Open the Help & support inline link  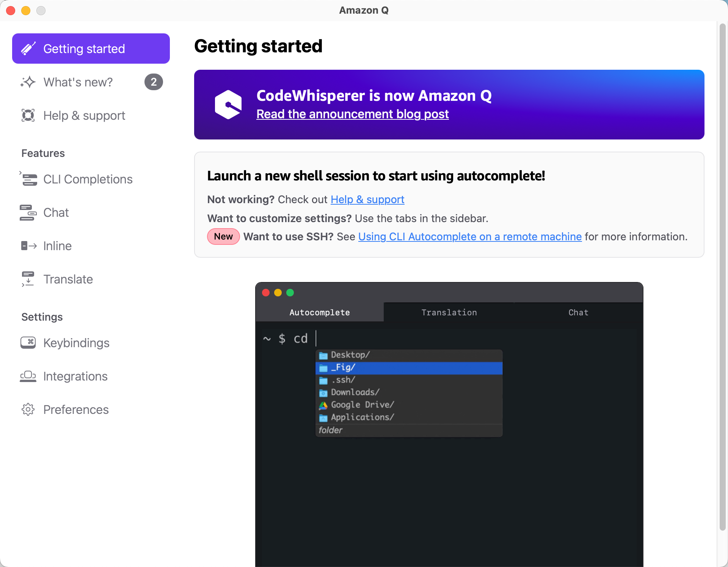coord(367,199)
